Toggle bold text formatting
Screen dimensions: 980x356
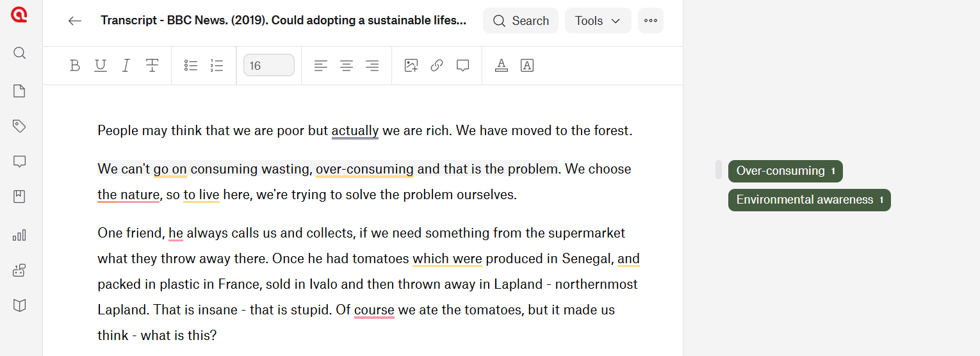[75, 65]
